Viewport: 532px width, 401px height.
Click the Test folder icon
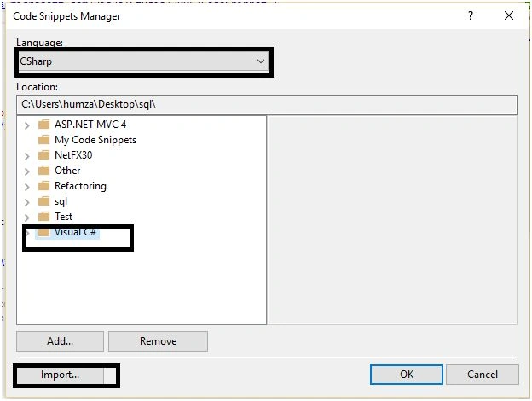(x=43, y=217)
